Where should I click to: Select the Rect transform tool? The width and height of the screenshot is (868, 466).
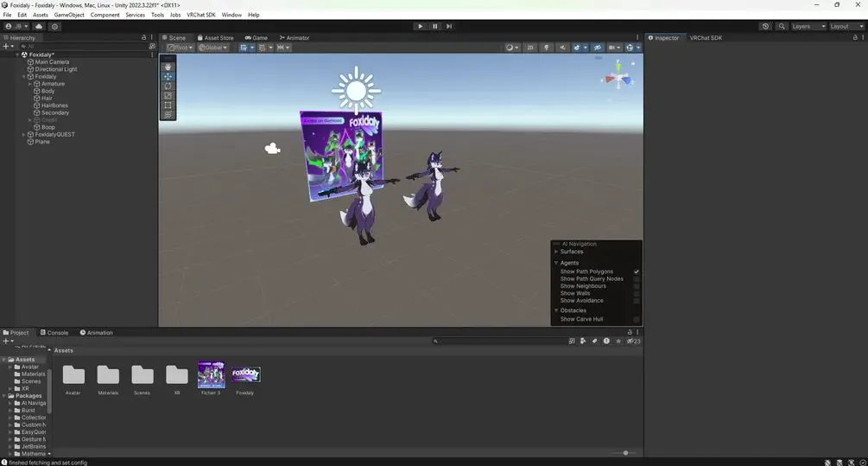point(168,105)
